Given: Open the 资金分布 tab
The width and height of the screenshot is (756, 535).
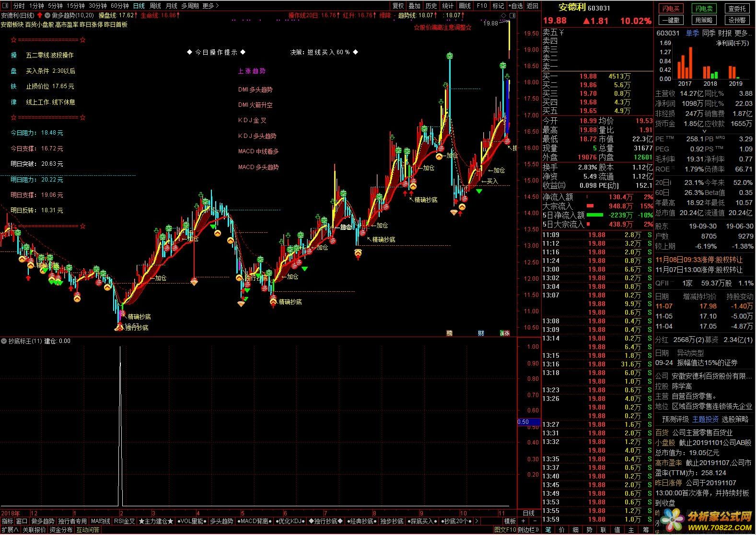Looking at the screenshot, I should tap(61, 530).
